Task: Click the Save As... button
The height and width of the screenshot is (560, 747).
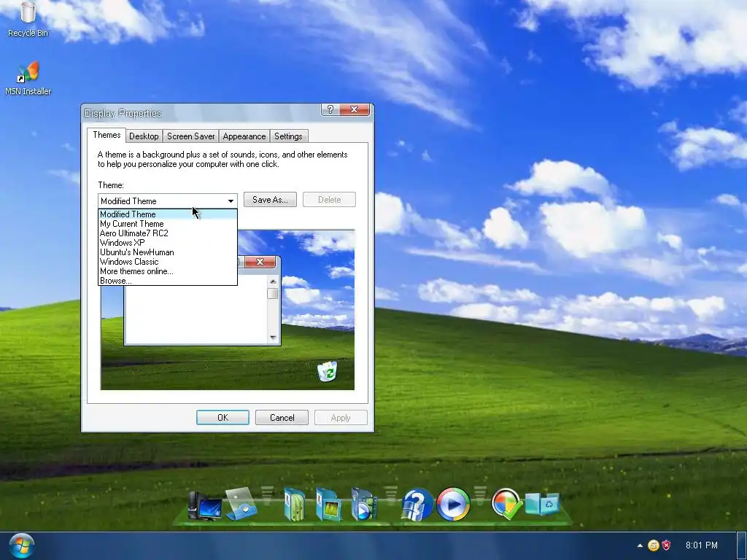Action: [x=270, y=200]
